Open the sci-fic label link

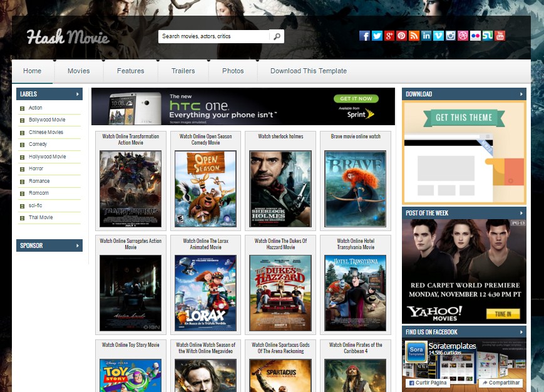coord(35,205)
